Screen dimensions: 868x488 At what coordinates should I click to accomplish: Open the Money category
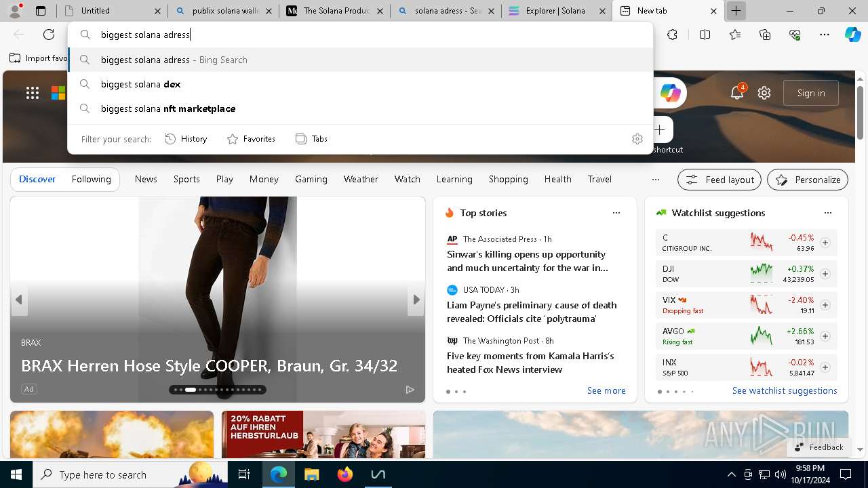[264, 179]
